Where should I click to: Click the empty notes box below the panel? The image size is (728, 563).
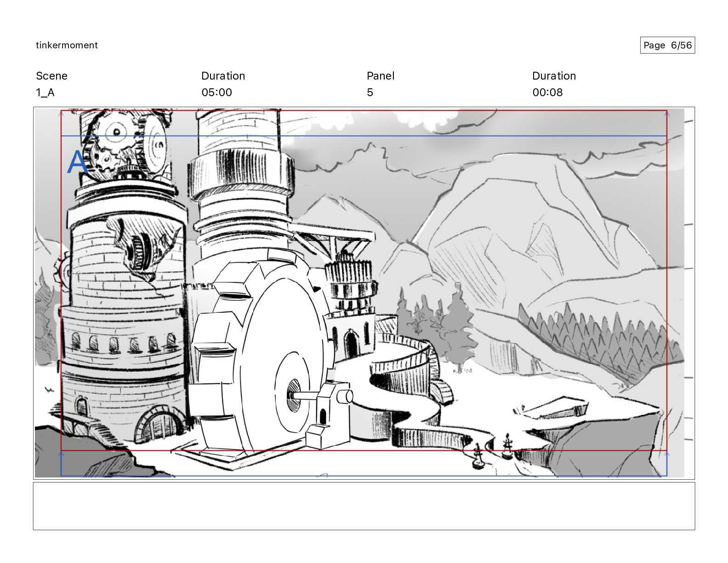point(364,506)
